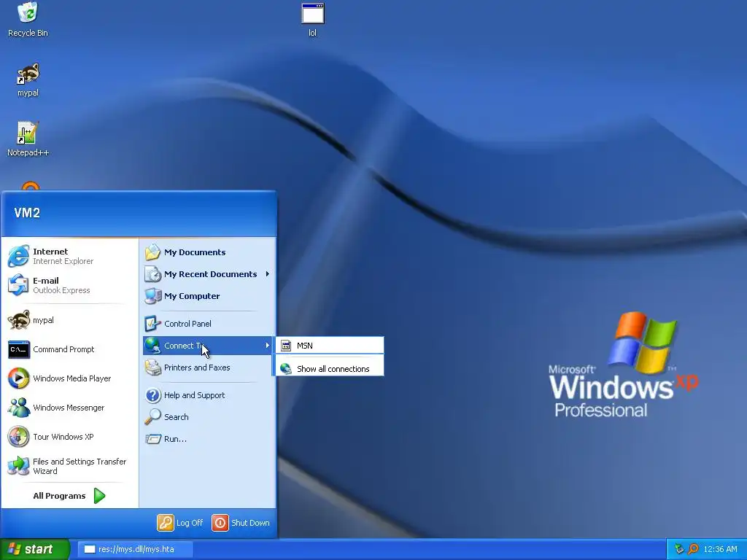The image size is (747, 560).
Task: Open the Run... dialog icon
Action: pos(153,439)
